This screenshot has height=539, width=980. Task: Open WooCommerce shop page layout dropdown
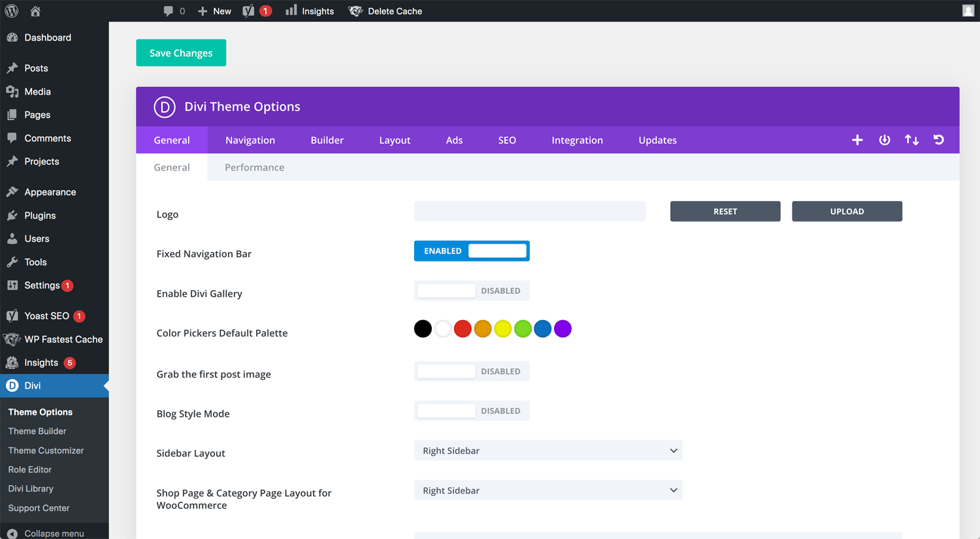tap(548, 491)
